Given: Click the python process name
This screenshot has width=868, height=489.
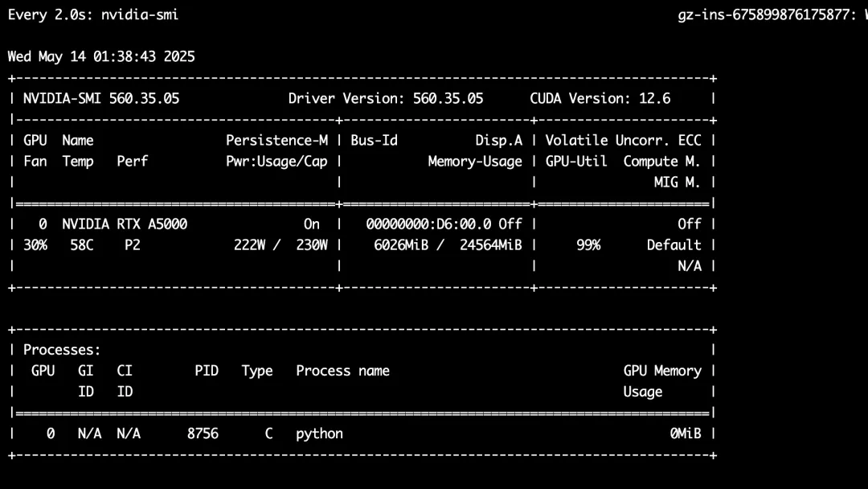Looking at the screenshot, I should [x=319, y=434].
